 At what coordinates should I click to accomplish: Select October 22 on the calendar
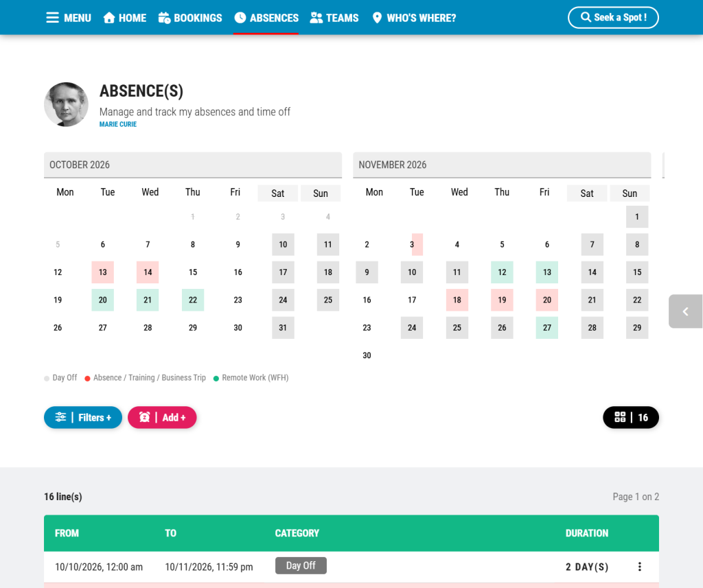[x=193, y=300]
